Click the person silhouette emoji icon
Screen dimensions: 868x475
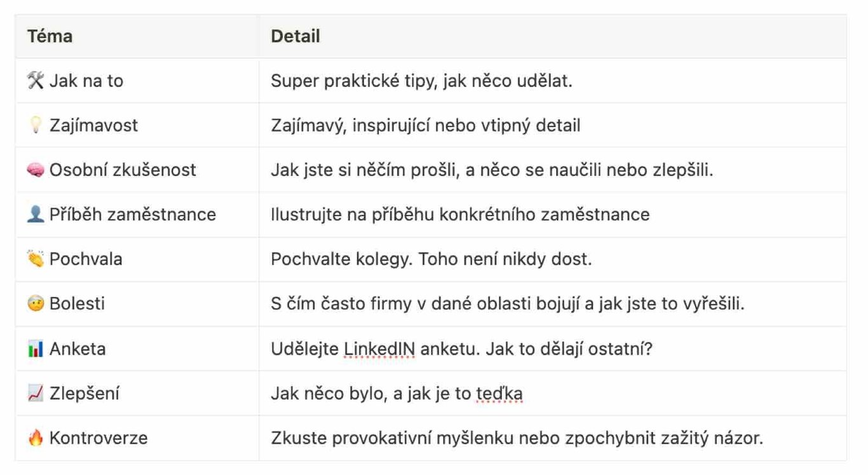pyautogui.click(x=35, y=214)
